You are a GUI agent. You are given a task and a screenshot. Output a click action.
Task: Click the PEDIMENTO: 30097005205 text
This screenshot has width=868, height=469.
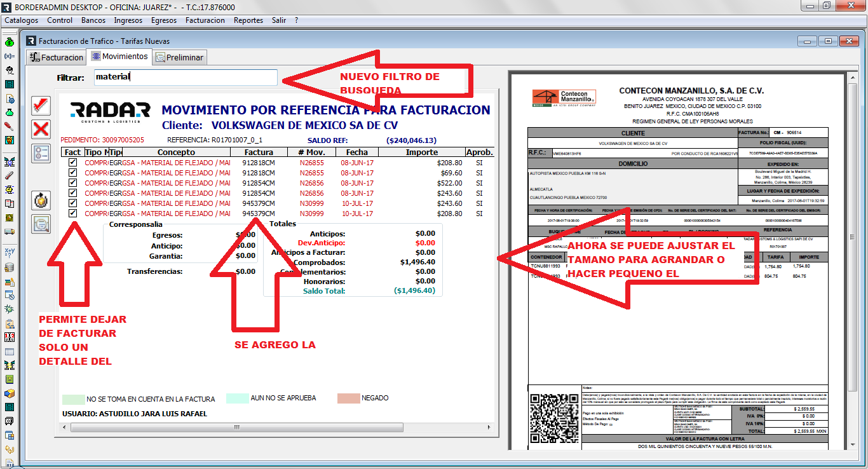102,140
